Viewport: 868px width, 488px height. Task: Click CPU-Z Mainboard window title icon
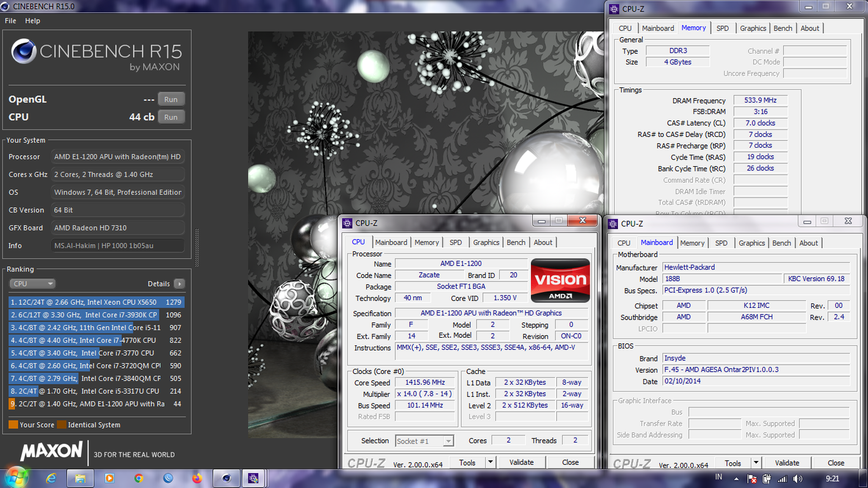click(613, 223)
